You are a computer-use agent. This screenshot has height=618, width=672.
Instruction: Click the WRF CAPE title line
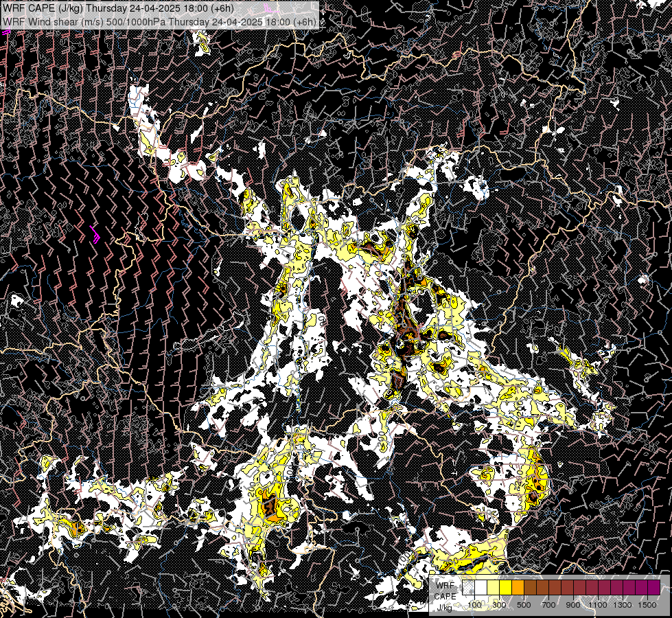[117, 8]
